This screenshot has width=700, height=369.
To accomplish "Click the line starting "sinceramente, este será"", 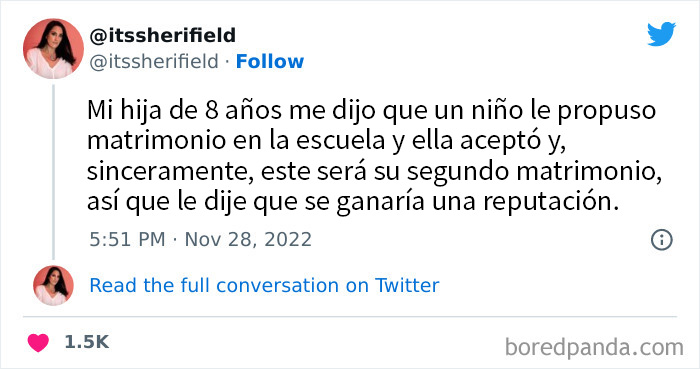I will tap(374, 172).
